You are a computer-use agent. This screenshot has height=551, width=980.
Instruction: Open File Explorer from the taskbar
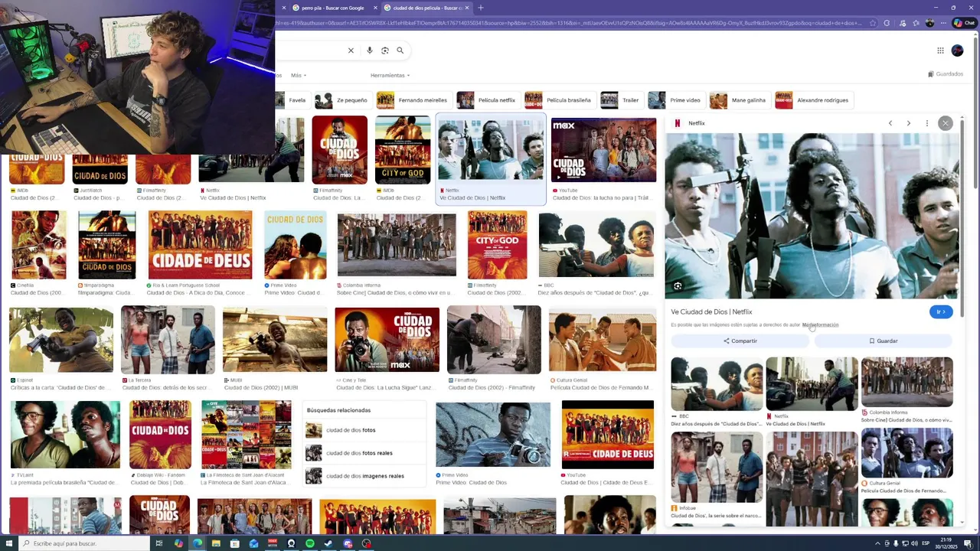coord(216,543)
